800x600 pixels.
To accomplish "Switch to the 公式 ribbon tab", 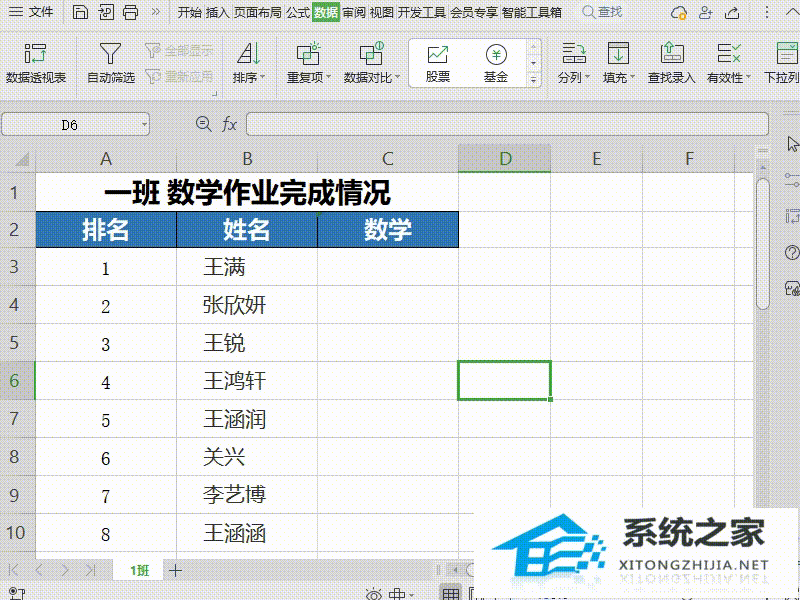I will (298, 12).
